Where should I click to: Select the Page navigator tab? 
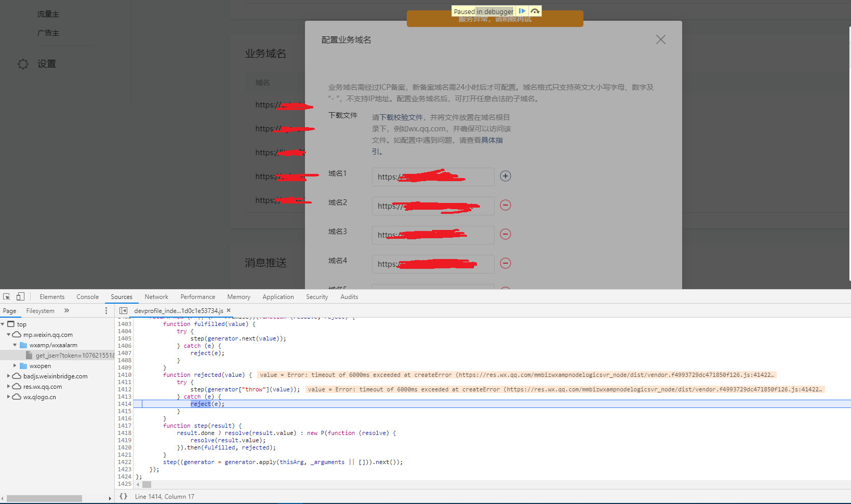click(x=10, y=311)
